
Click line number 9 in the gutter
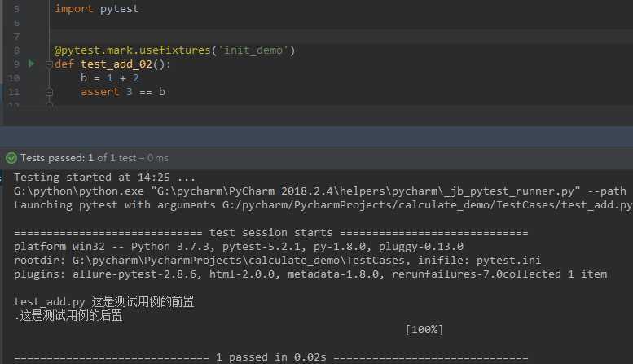(16, 64)
